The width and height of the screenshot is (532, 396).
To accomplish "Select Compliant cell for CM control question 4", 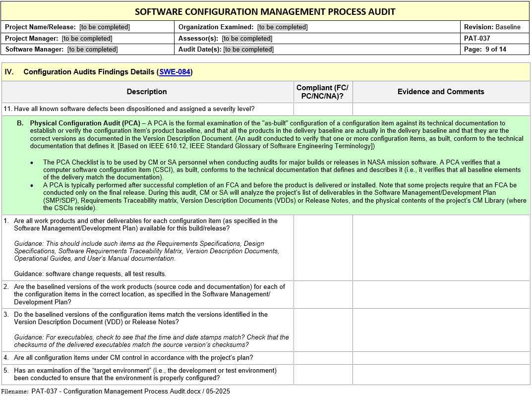I will tap(323, 358).
